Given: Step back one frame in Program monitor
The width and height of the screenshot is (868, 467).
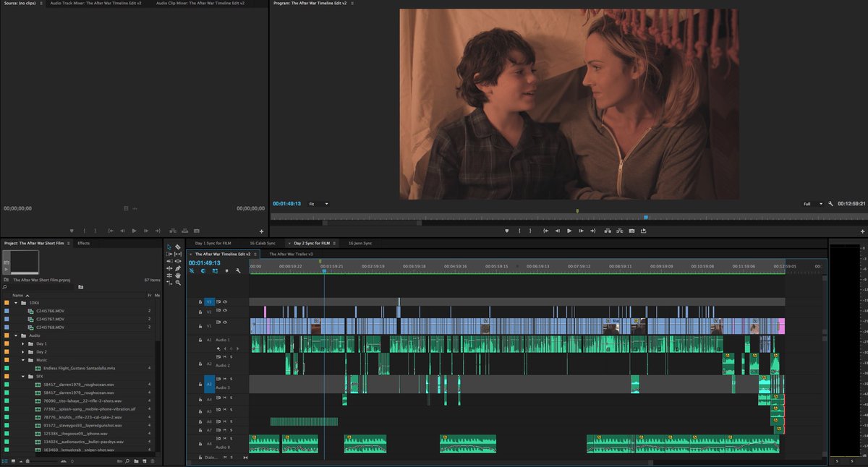Looking at the screenshot, I should pos(558,231).
